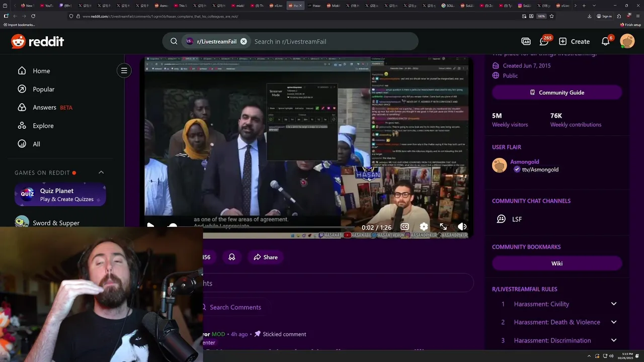Screen dimensions: 644x362
Task: Open the notifications bell
Action: 606,41
